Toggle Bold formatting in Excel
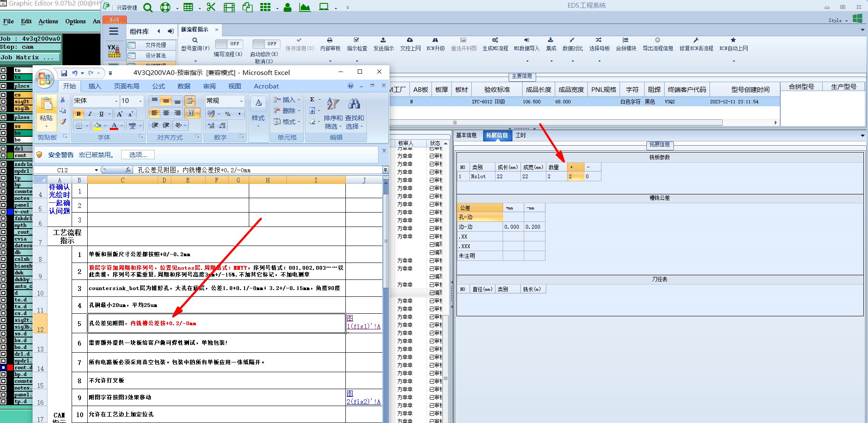 point(79,114)
